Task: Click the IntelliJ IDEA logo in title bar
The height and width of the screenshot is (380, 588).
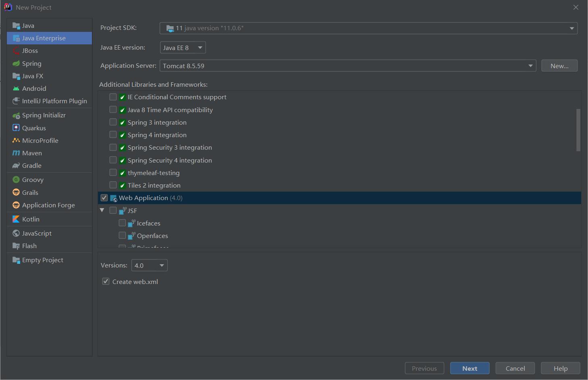Action: coord(8,7)
